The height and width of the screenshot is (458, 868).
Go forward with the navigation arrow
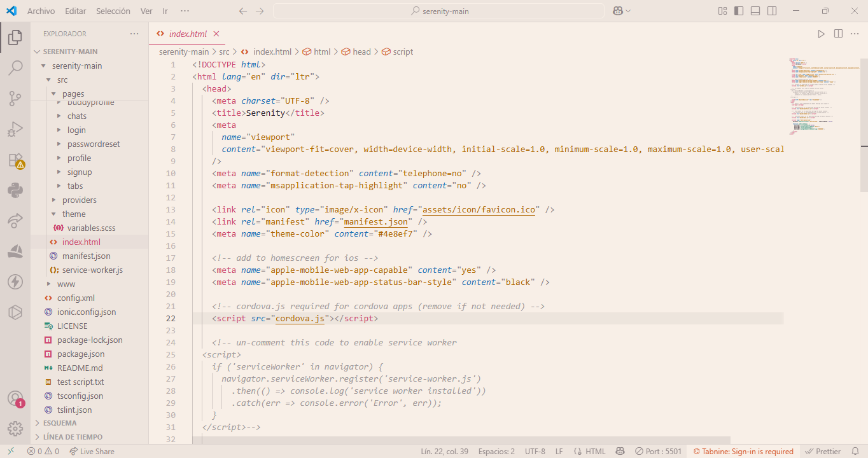pos(259,11)
